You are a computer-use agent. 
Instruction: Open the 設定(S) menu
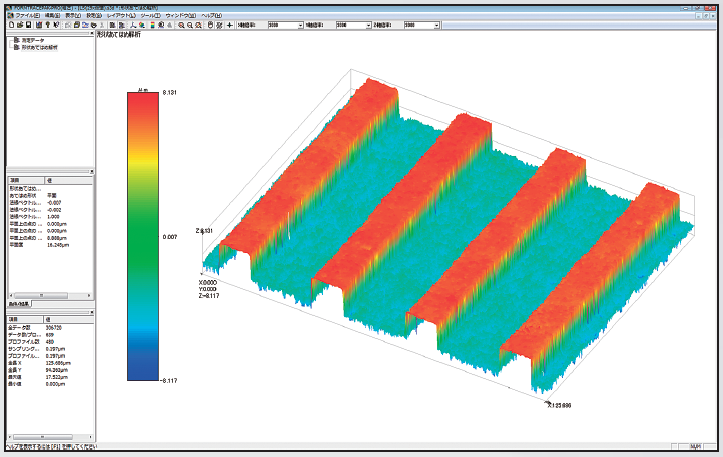click(94, 15)
